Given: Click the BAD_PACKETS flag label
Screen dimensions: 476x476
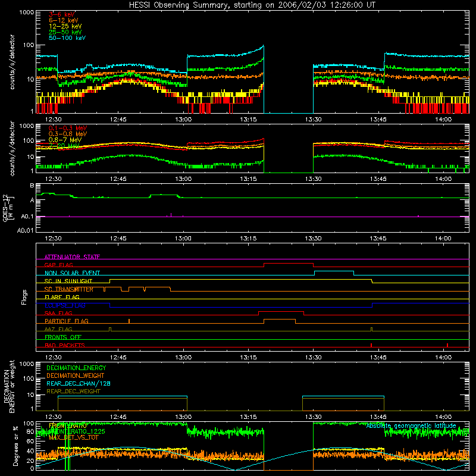Looking at the screenshot, I should tap(65, 345).
